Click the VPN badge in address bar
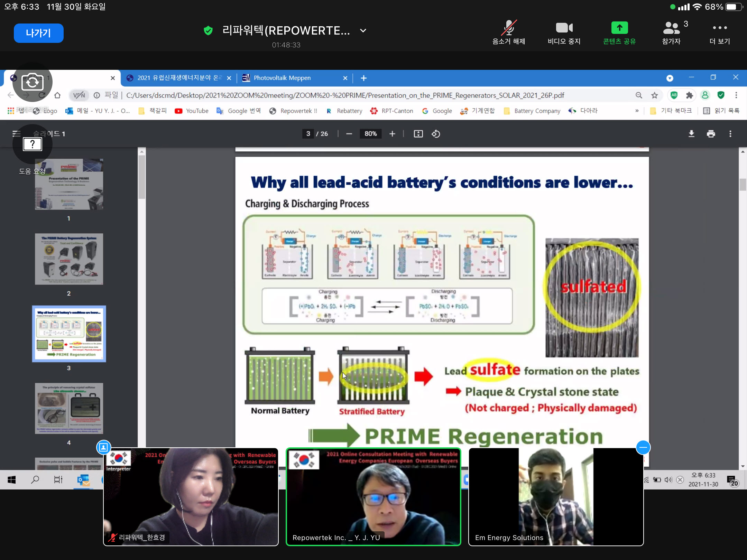The image size is (747, 560). 79,95
